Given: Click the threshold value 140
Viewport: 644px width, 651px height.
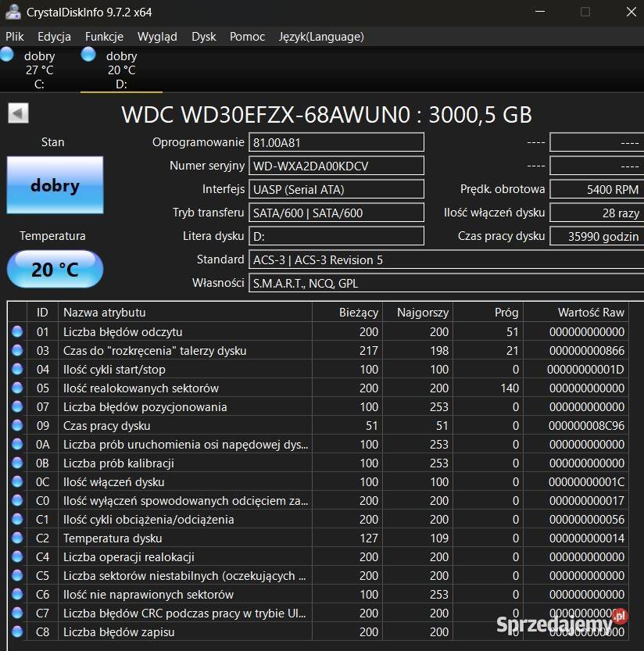Looking at the screenshot, I should pyautogui.click(x=510, y=388).
